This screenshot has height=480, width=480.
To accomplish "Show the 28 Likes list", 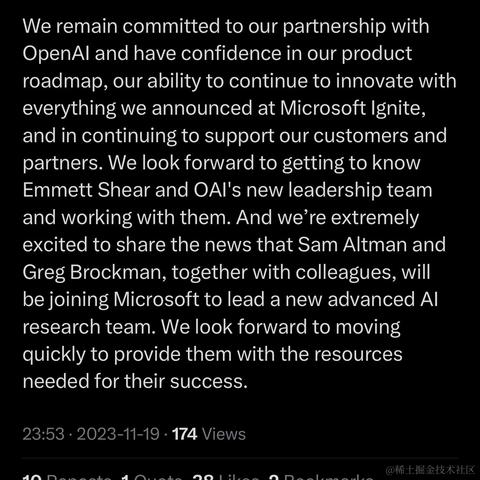I will tap(226, 477).
